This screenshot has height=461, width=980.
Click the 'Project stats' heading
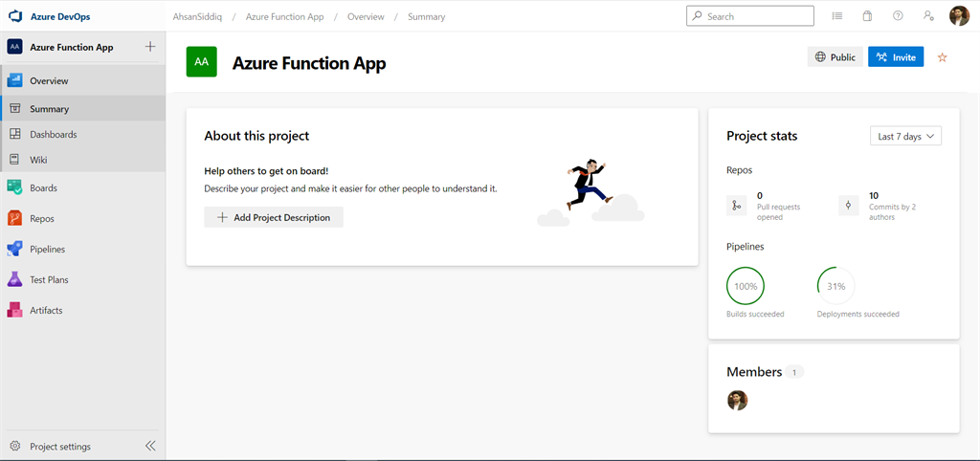coord(762,136)
